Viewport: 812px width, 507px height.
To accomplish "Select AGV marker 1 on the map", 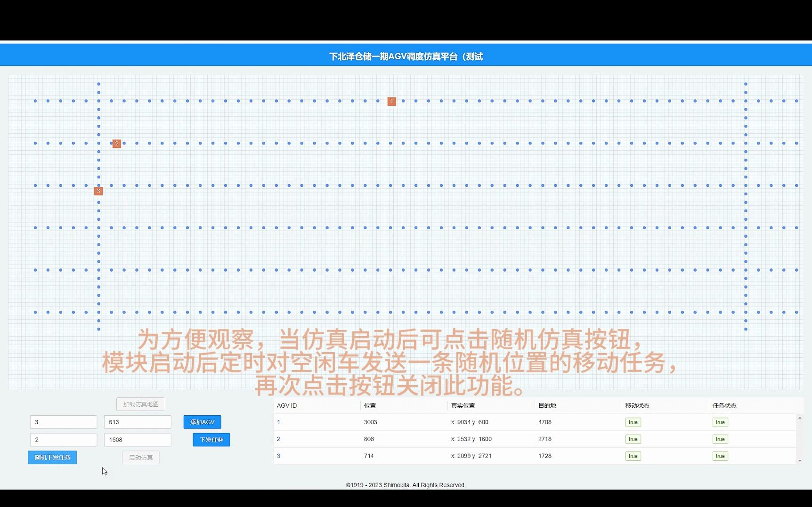I will pyautogui.click(x=391, y=101).
